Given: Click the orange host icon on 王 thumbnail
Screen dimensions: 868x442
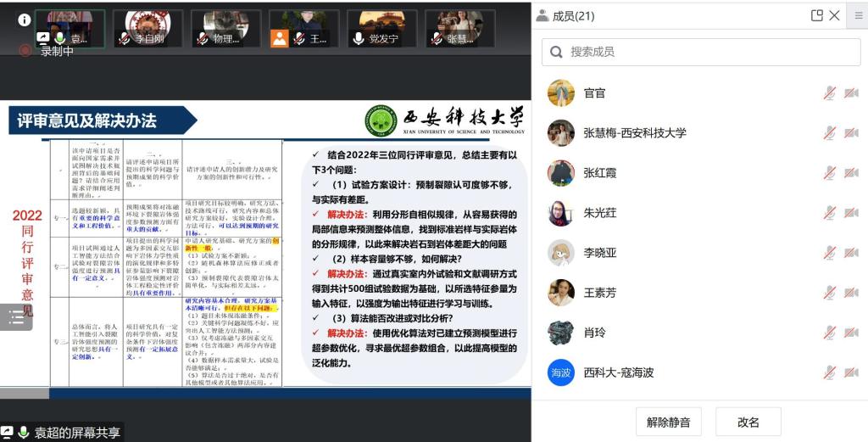Looking at the screenshot, I should [280, 38].
